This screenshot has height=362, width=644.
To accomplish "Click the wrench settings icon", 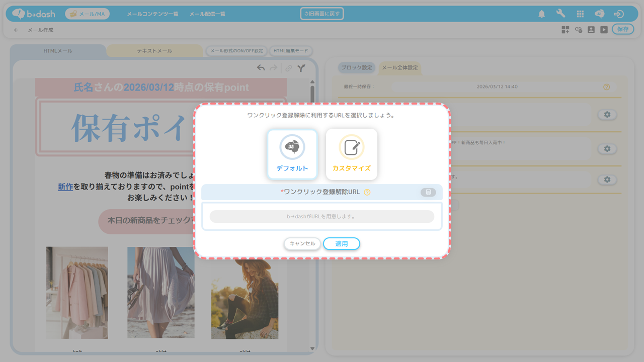I will pos(560,14).
